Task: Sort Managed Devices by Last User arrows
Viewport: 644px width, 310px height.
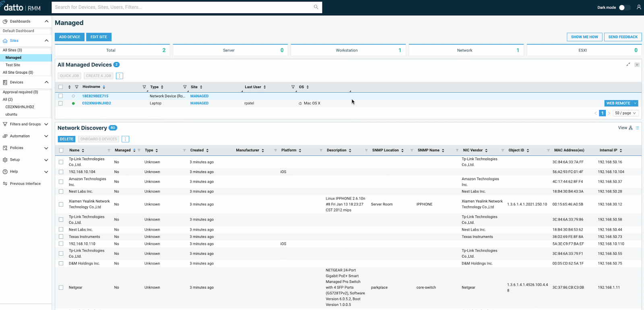Action: coord(264,87)
